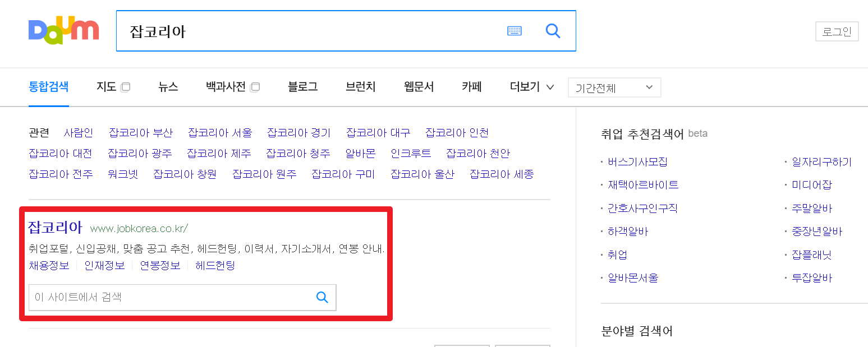Viewport: 868px width, 347px height.
Task: Click recommended keyword 하객알바
Action: (628, 232)
